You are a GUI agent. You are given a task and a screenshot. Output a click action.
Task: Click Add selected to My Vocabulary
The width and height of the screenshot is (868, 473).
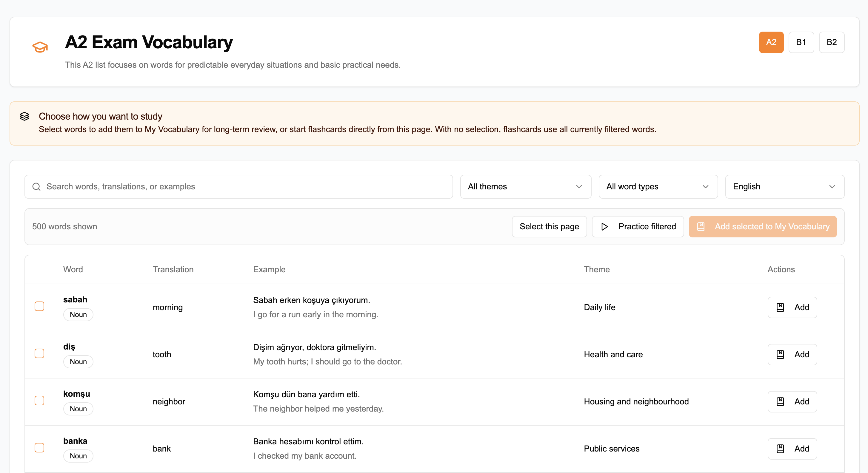click(x=763, y=227)
